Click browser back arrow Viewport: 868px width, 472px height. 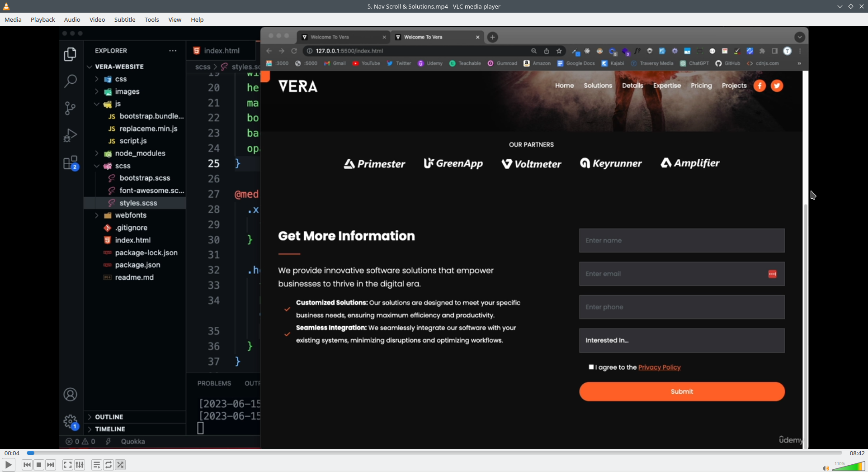[269, 51]
